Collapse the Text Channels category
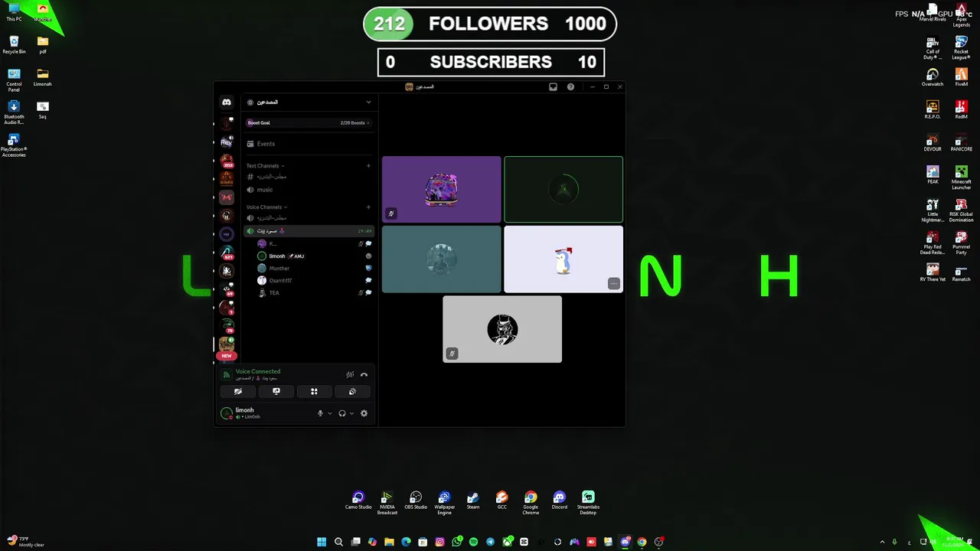 pyautogui.click(x=265, y=165)
